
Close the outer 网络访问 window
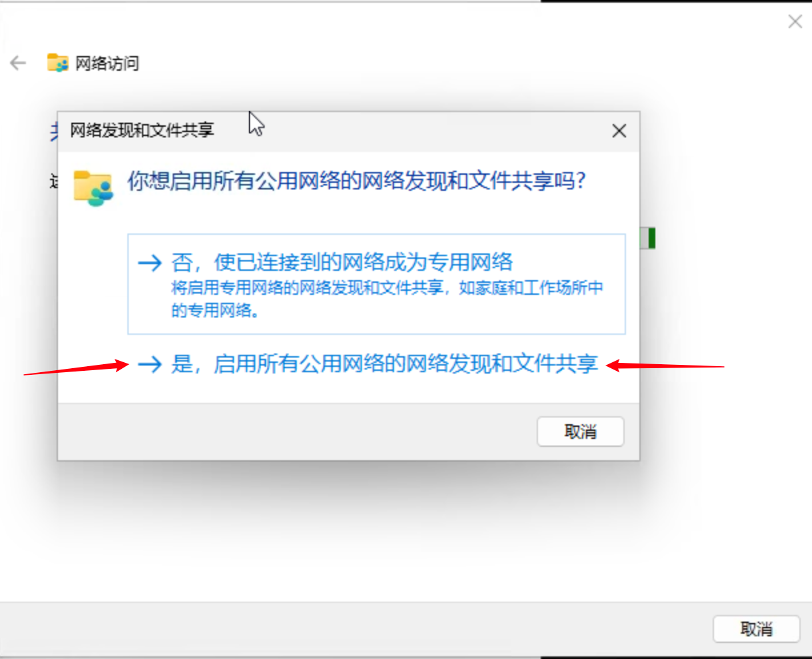(x=795, y=21)
